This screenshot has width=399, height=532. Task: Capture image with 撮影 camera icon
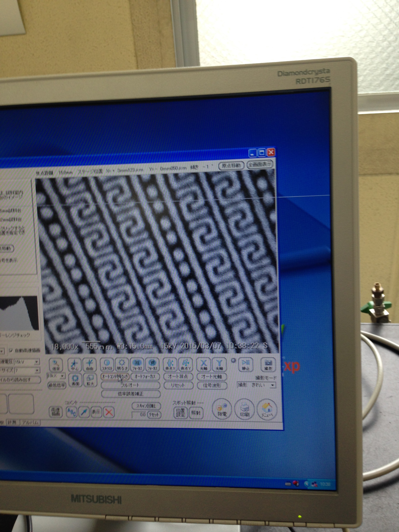coord(268,365)
